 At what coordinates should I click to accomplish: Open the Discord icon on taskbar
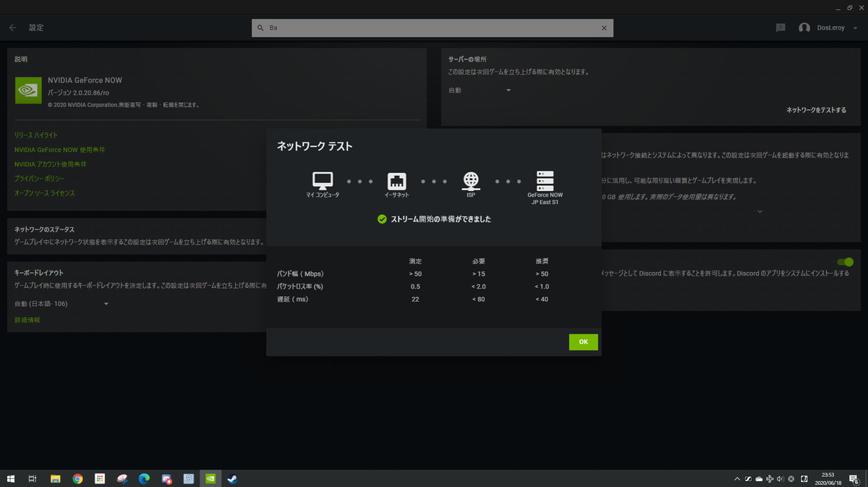click(166, 478)
